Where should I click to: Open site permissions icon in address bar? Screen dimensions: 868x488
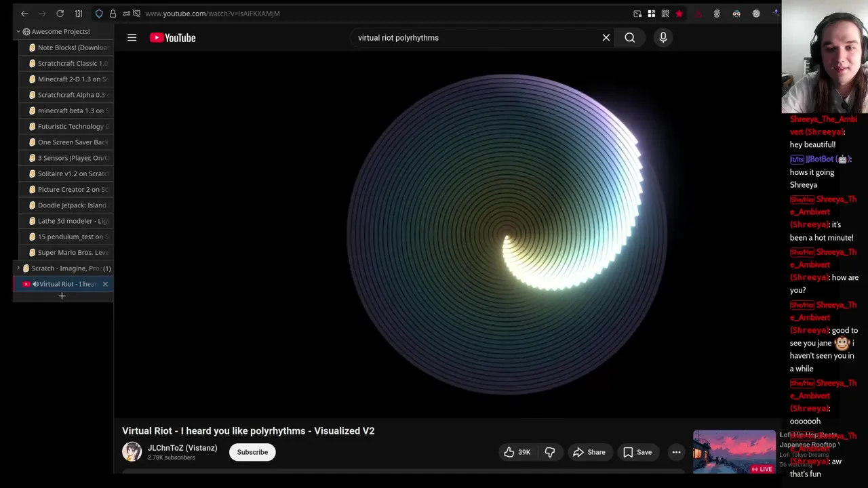point(126,14)
